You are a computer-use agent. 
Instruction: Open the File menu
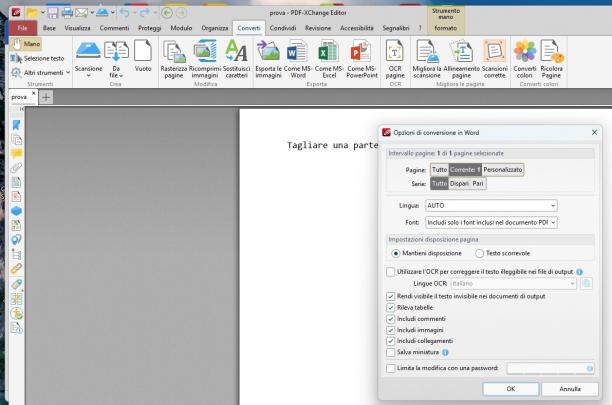[x=23, y=28]
